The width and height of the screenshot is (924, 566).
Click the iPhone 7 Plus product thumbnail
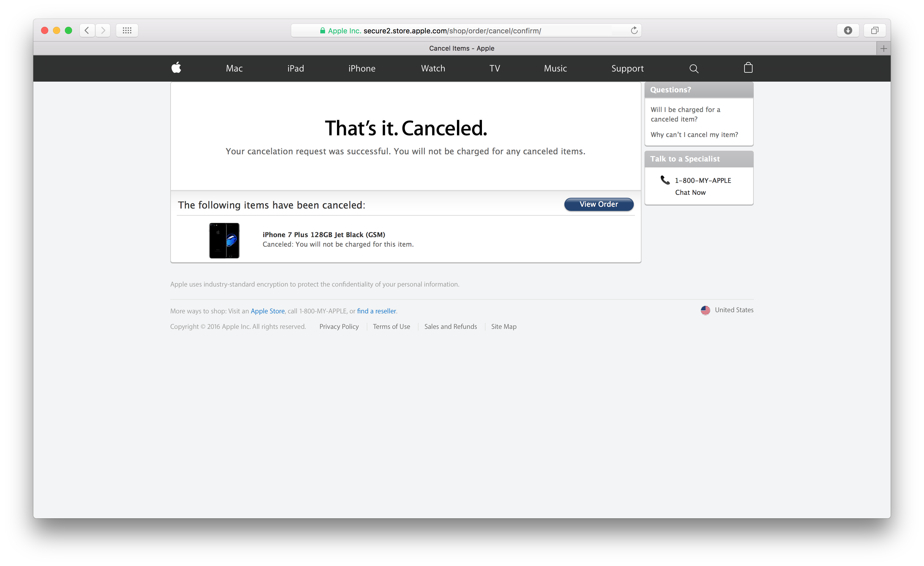point(224,240)
